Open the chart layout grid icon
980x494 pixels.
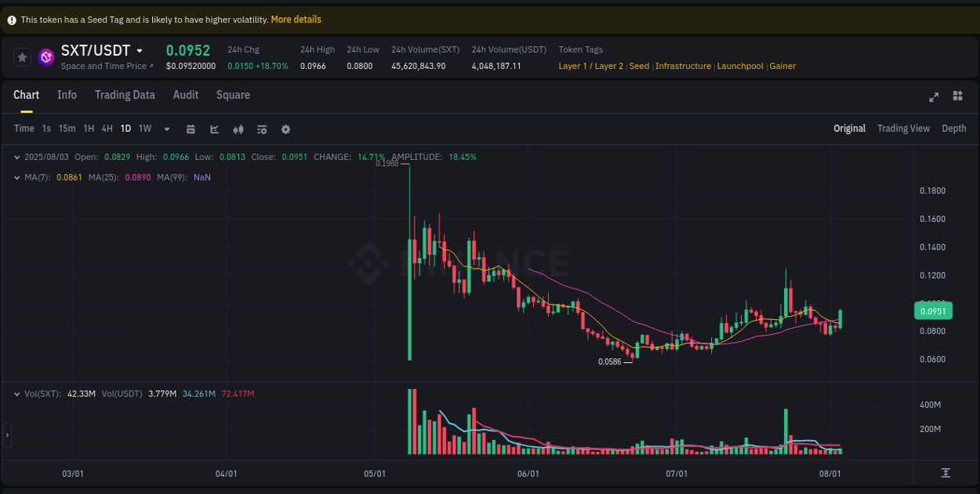point(957,96)
